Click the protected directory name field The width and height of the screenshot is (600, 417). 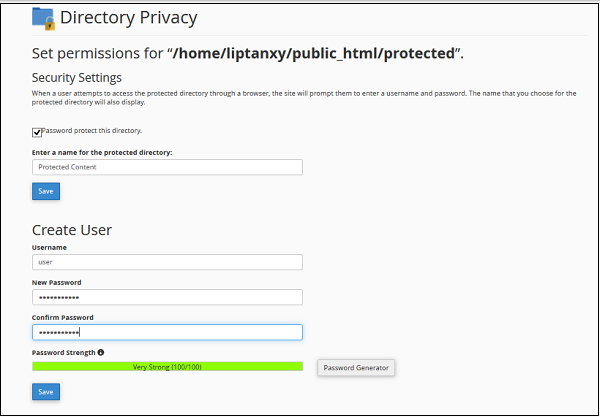167,167
